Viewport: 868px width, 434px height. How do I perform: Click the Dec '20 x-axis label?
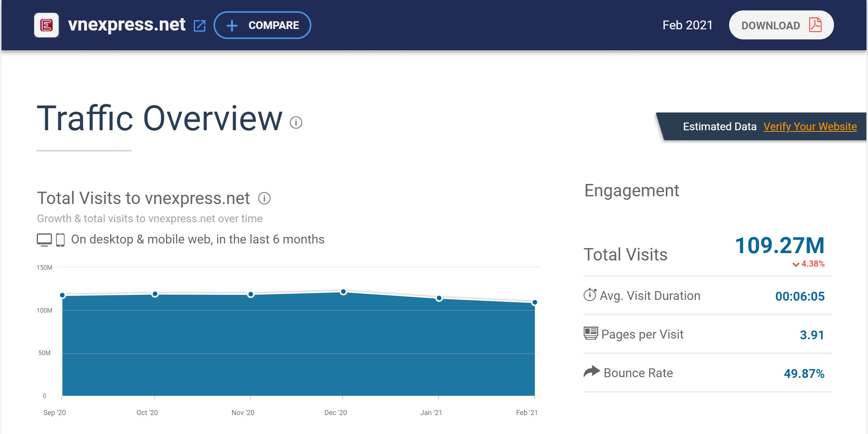point(335,413)
